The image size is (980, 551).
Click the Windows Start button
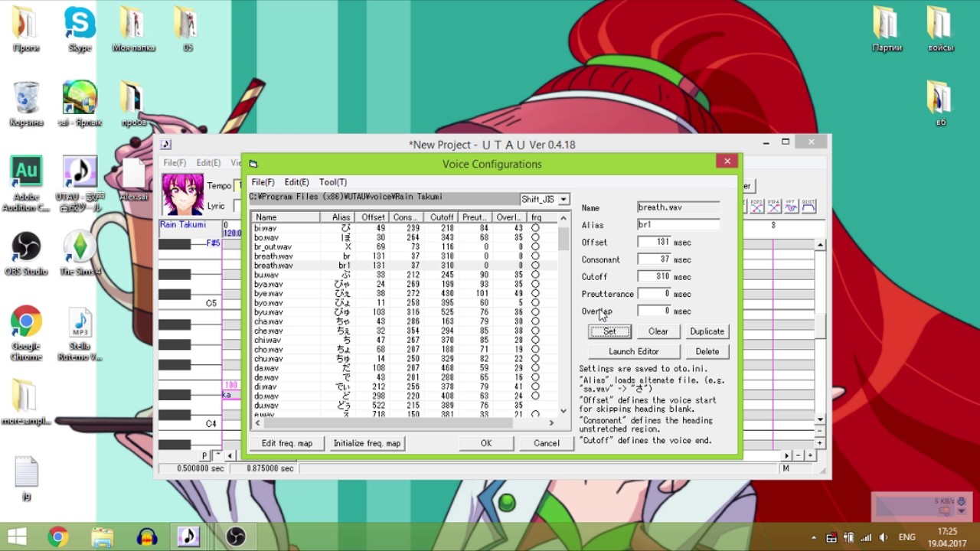[17, 536]
